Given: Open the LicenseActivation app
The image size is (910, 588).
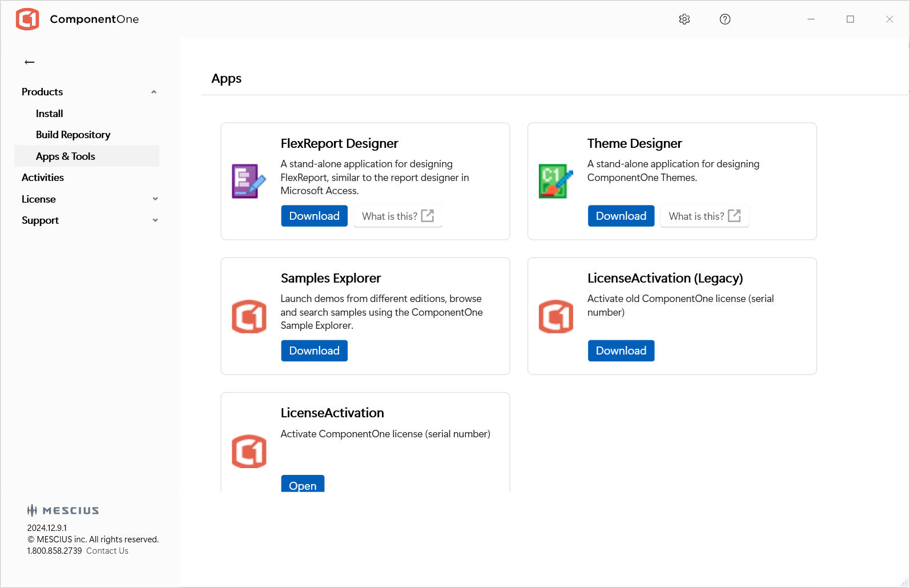Looking at the screenshot, I should tap(303, 485).
